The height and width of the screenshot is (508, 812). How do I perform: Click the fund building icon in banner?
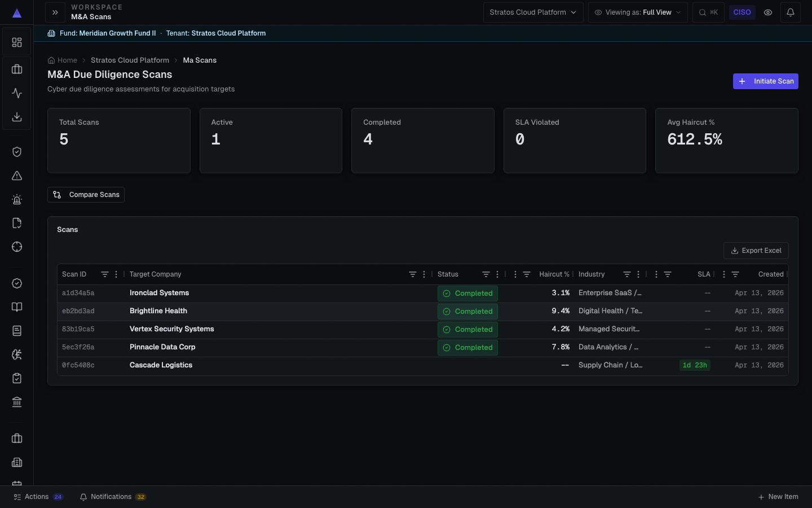pyautogui.click(x=51, y=33)
